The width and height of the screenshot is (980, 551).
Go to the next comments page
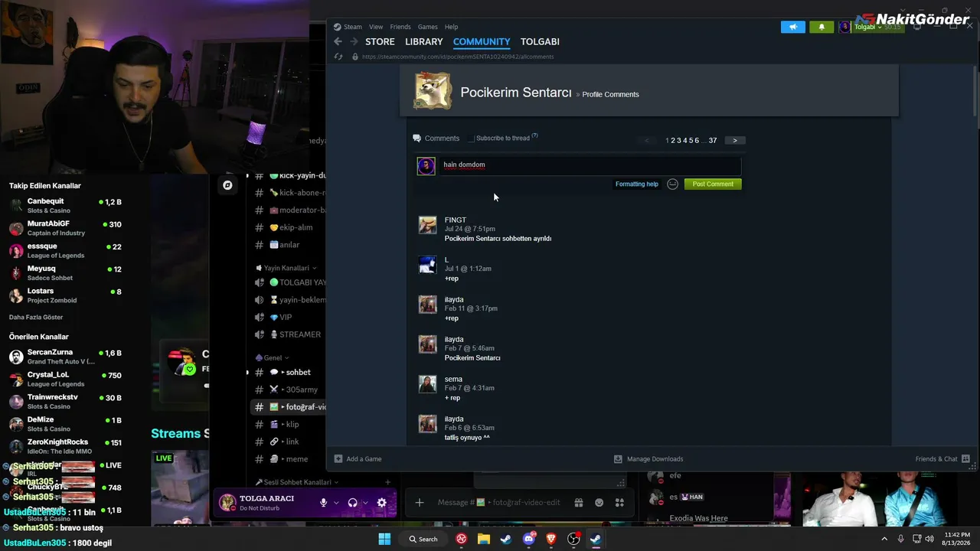pos(735,140)
